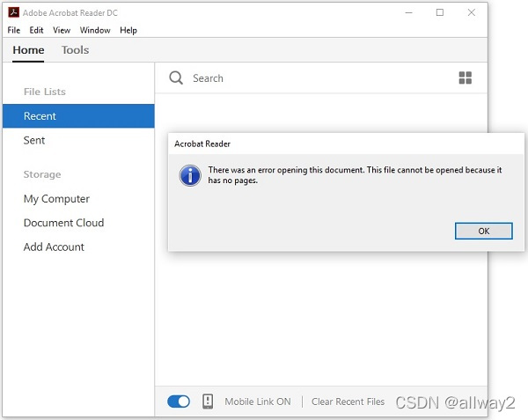
Task: Dismiss the error dialog with OK
Action: point(483,231)
